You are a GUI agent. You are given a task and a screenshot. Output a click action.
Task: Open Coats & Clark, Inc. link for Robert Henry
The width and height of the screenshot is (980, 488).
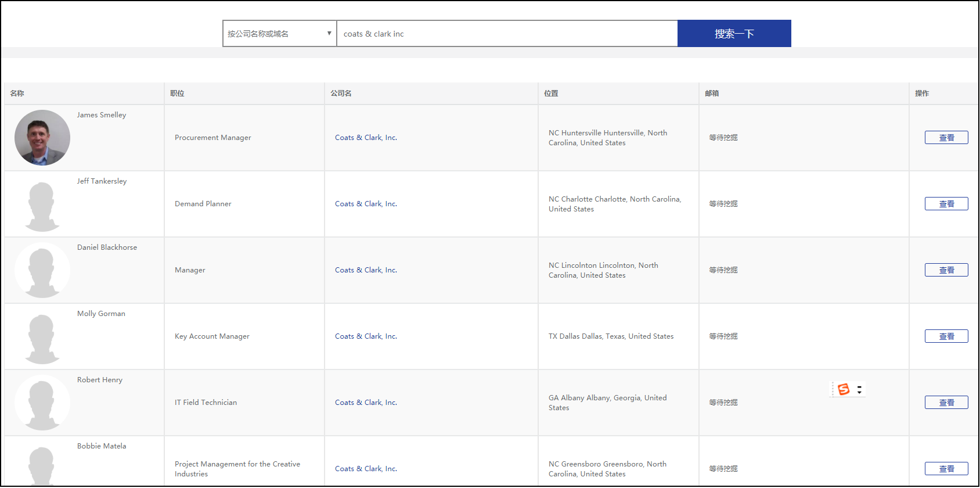click(x=366, y=403)
